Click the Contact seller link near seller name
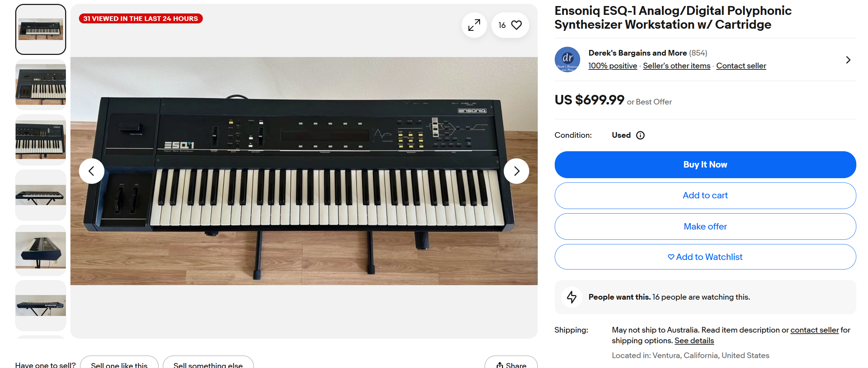 click(x=741, y=66)
